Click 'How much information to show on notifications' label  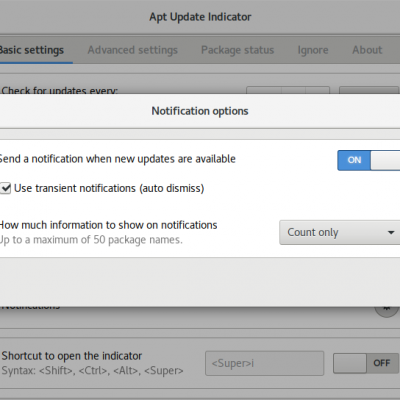pos(108,225)
